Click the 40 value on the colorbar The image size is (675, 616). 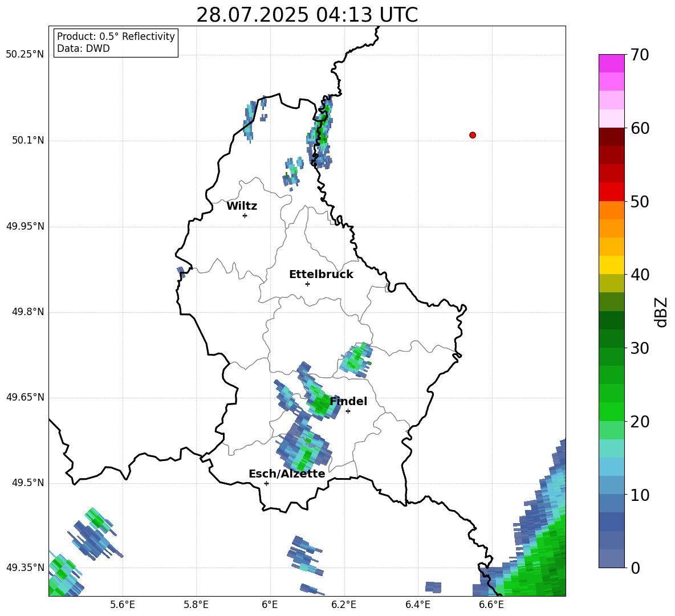tap(640, 275)
